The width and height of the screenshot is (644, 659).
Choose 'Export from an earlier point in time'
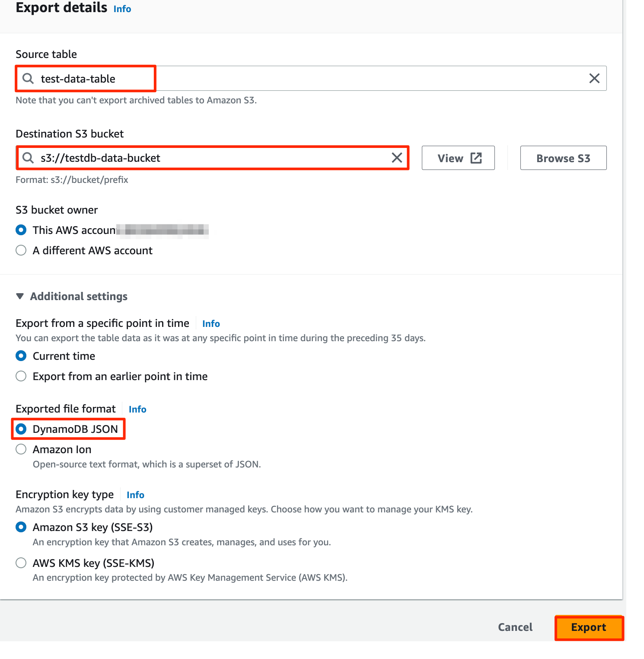point(21,376)
